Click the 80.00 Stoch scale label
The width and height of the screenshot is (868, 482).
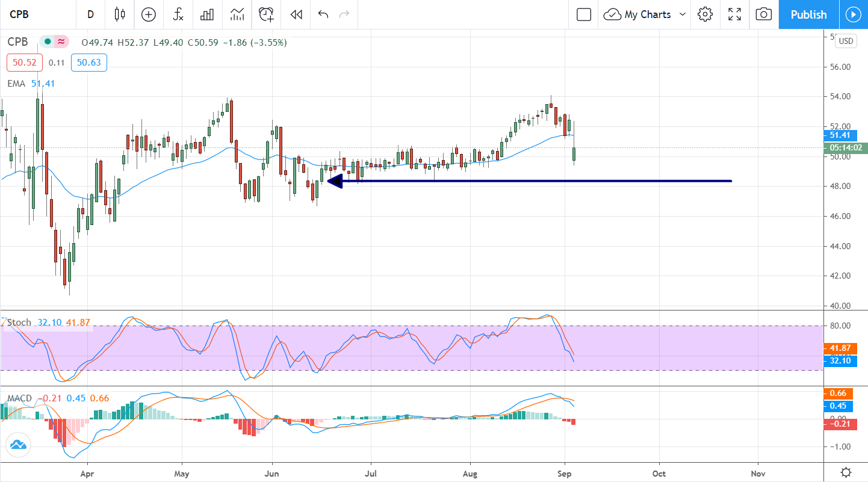[x=840, y=326]
